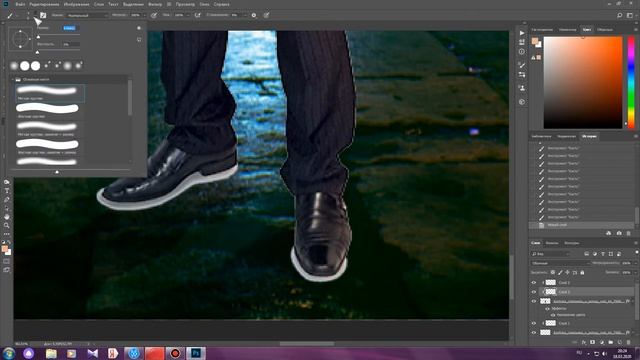The height and width of the screenshot is (360, 640).
Task: Switch to the История tab
Action: pos(589,136)
